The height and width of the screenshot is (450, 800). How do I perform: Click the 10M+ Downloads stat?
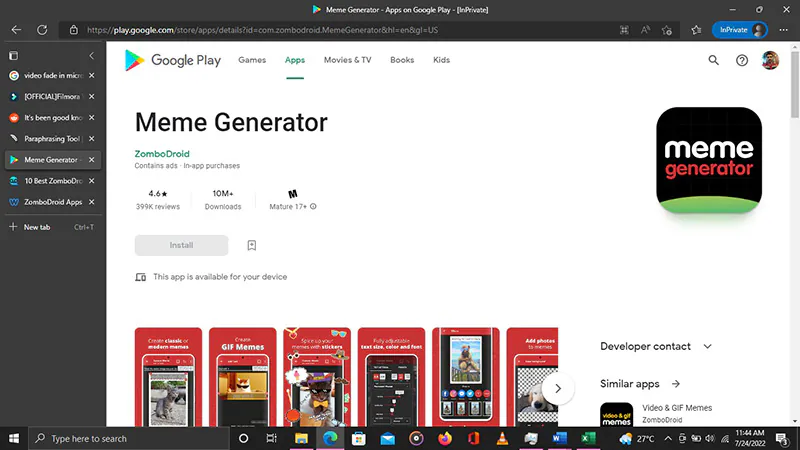pyautogui.click(x=223, y=200)
